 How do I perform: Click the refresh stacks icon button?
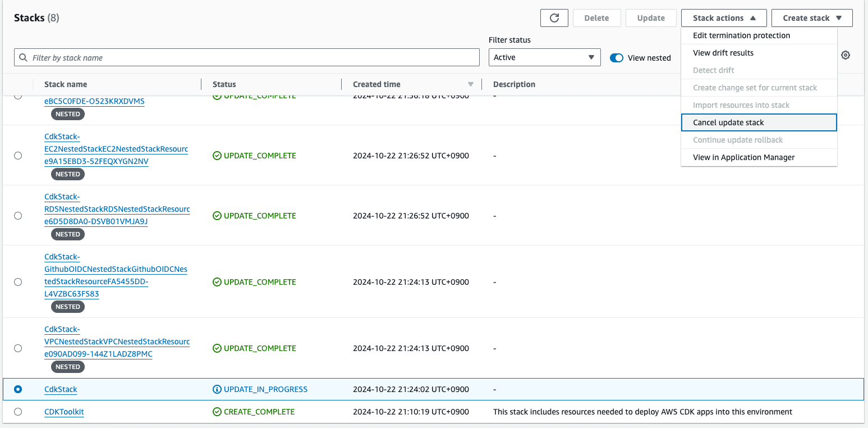pyautogui.click(x=554, y=18)
